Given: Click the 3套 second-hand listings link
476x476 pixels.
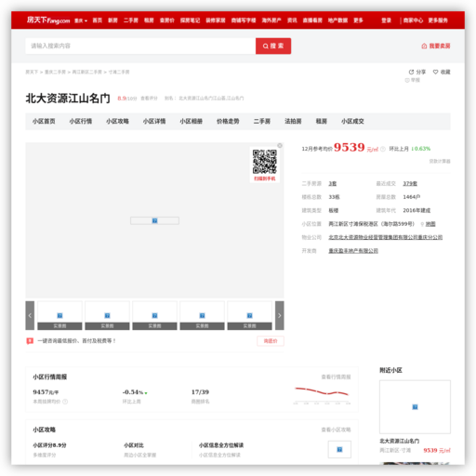Looking at the screenshot, I should [x=333, y=183].
